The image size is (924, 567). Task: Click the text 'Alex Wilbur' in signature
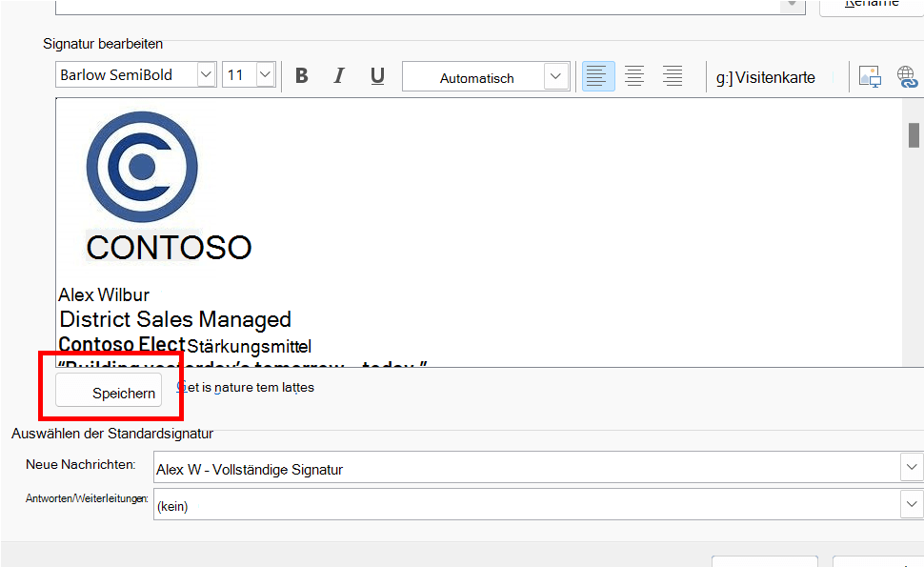tap(104, 294)
